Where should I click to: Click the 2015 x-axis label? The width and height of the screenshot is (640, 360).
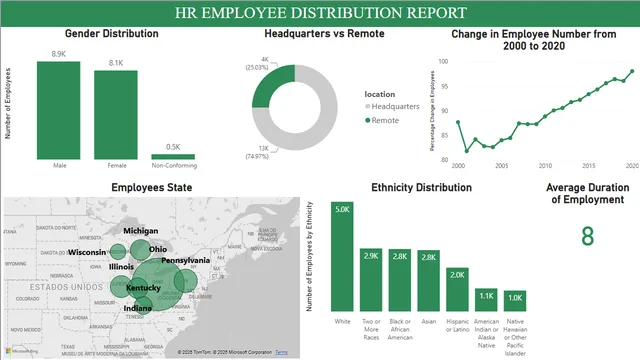(x=589, y=166)
